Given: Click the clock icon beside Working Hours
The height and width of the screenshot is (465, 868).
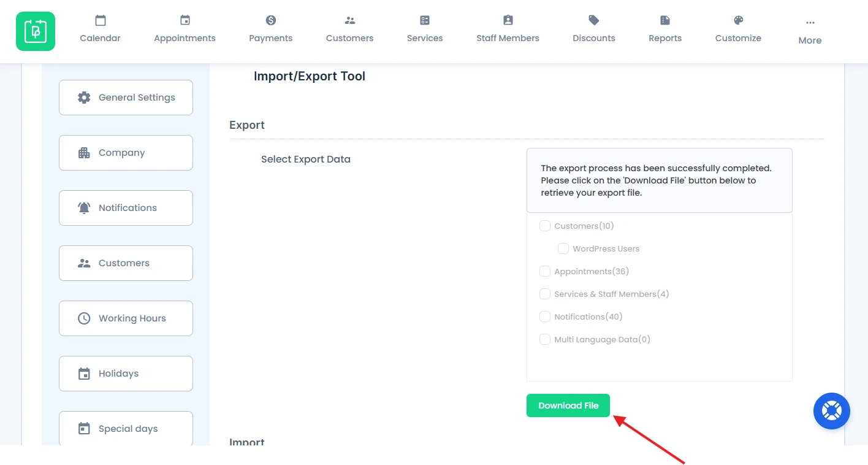Looking at the screenshot, I should 84,318.
